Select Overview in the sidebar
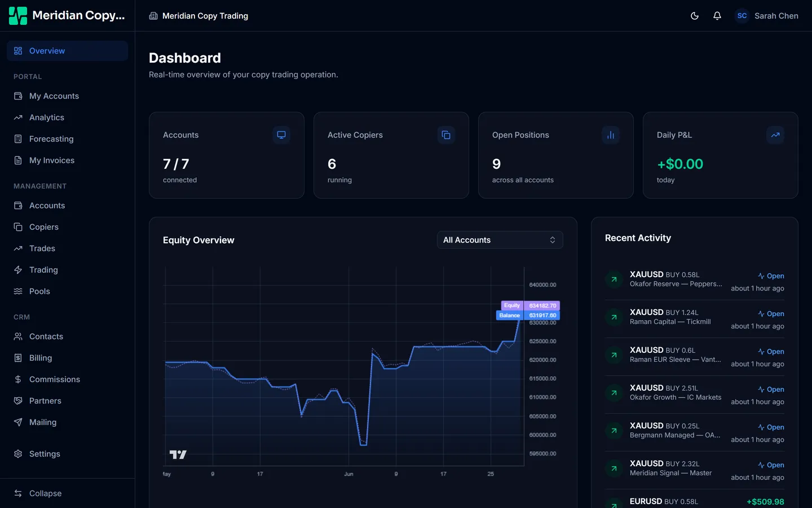Viewport: 812px width, 508px height. [x=68, y=51]
